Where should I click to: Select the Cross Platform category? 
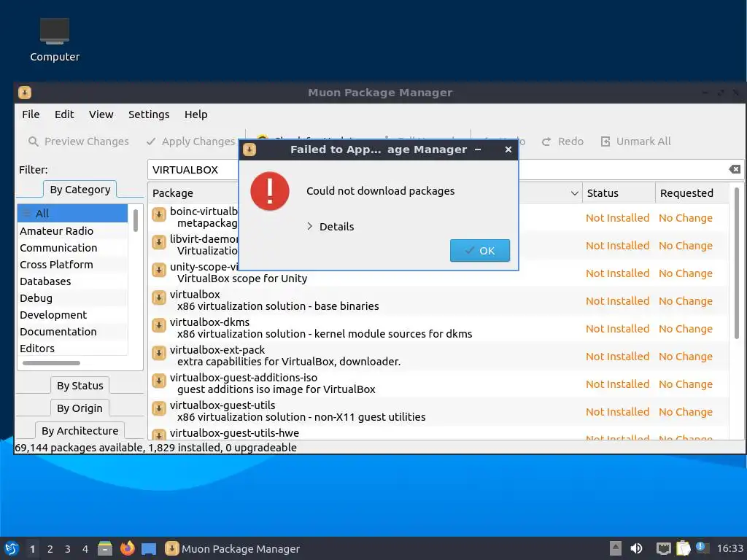[x=72, y=264]
